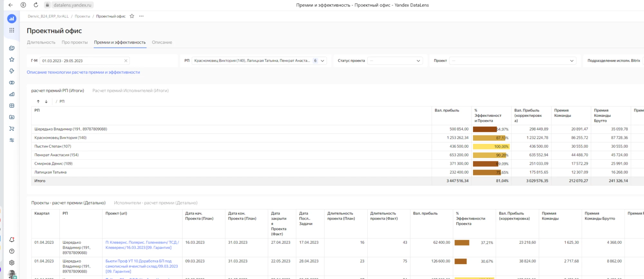The height and width of the screenshot is (279, 644).
Task: Click the DataLens logo icon in sidebar
Action: coord(12,19)
